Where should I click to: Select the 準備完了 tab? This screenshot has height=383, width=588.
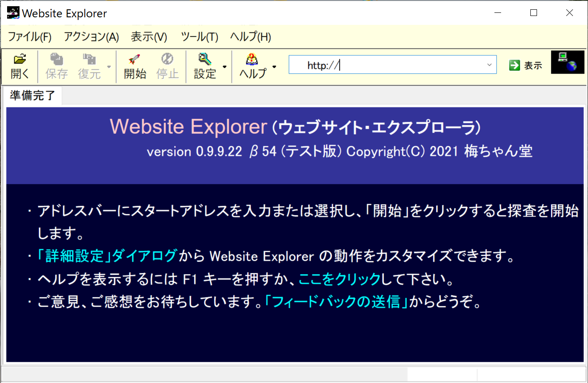(32, 96)
